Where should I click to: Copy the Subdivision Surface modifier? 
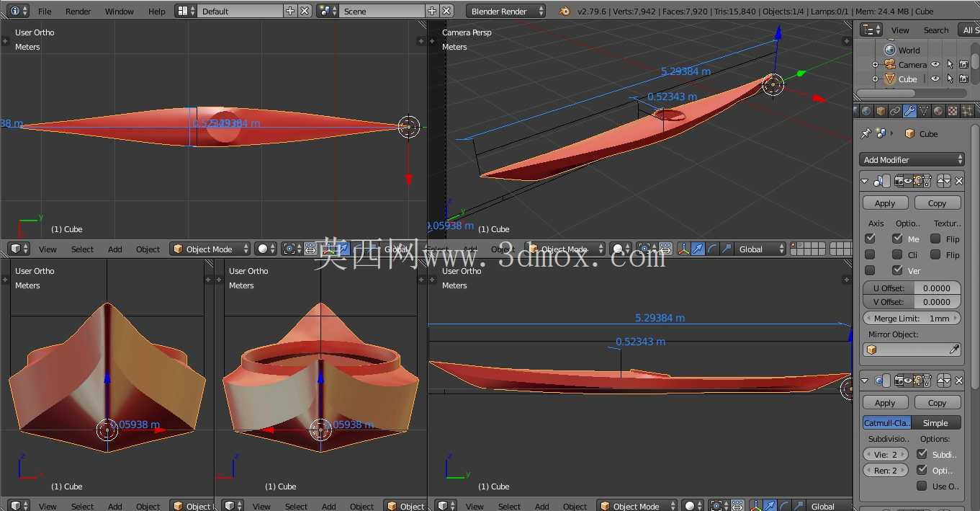[937, 403]
